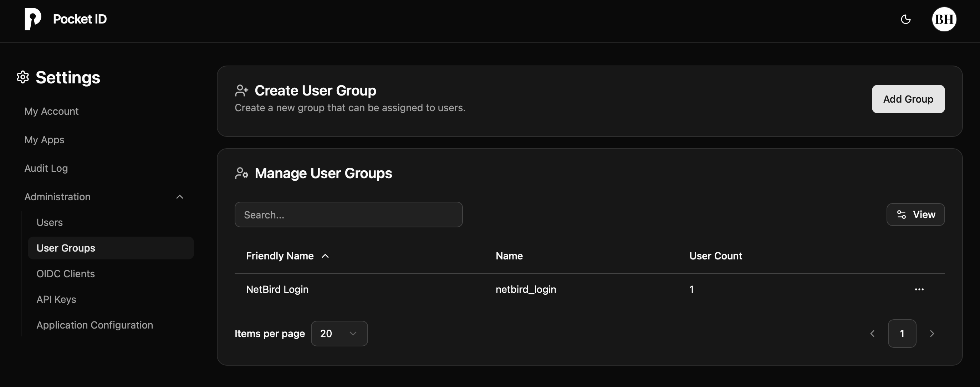
Task: Open the BH profile avatar menu
Action: (944, 19)
